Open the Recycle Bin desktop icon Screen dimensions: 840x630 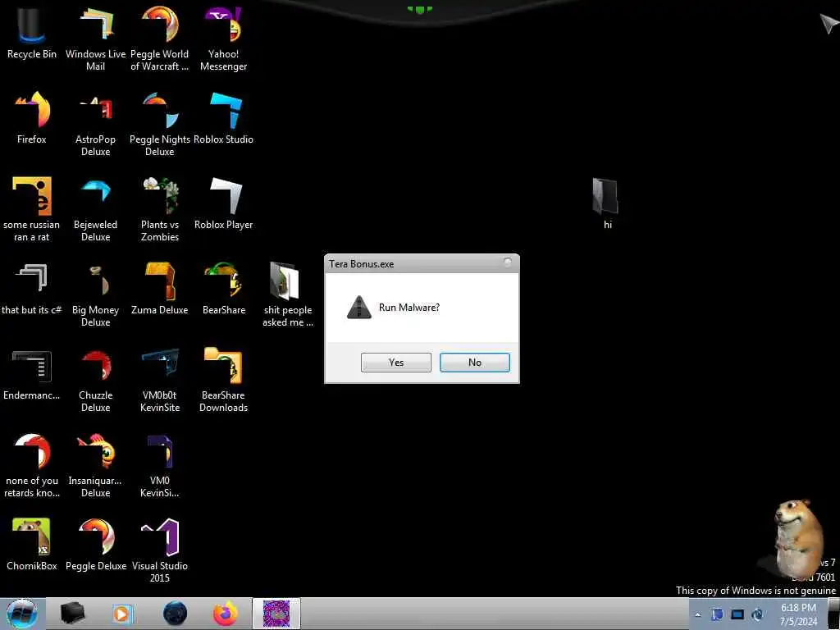32,33
